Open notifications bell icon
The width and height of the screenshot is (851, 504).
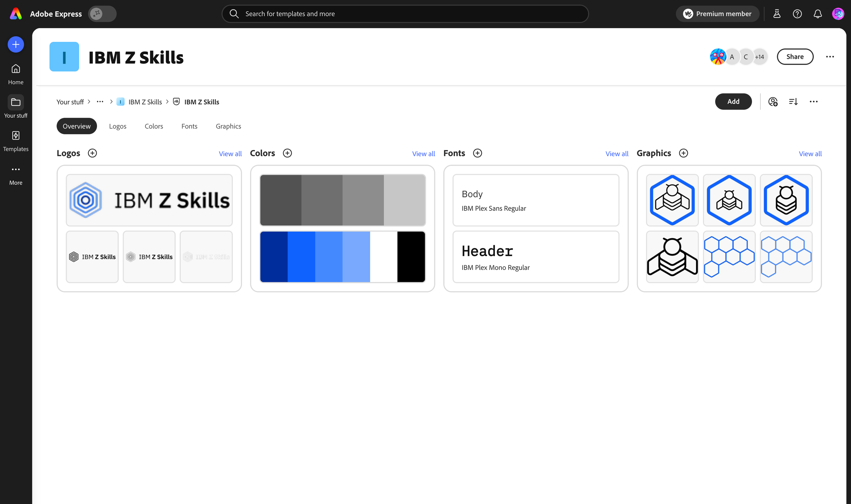point(817,14)
